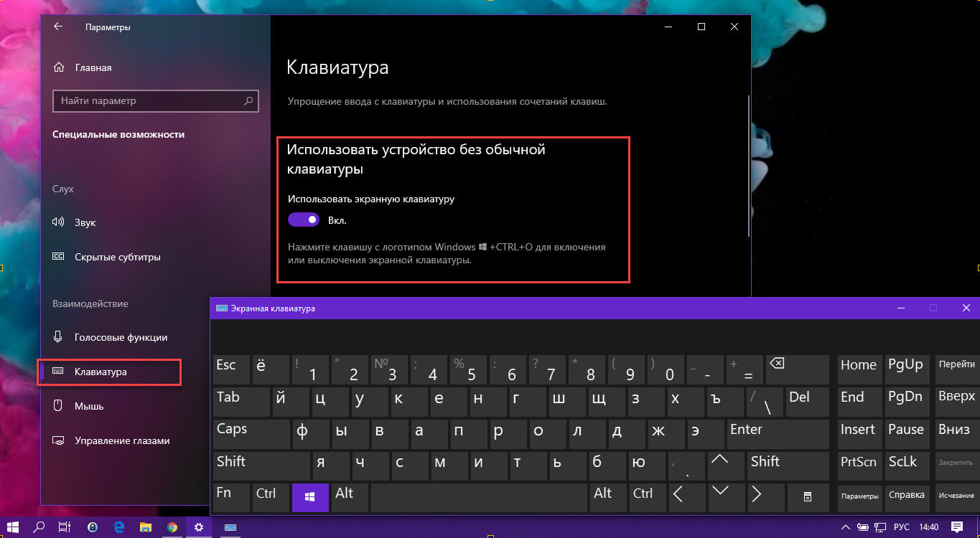
Task: Toggle the Caps key
Action: [x=251, y=433]
